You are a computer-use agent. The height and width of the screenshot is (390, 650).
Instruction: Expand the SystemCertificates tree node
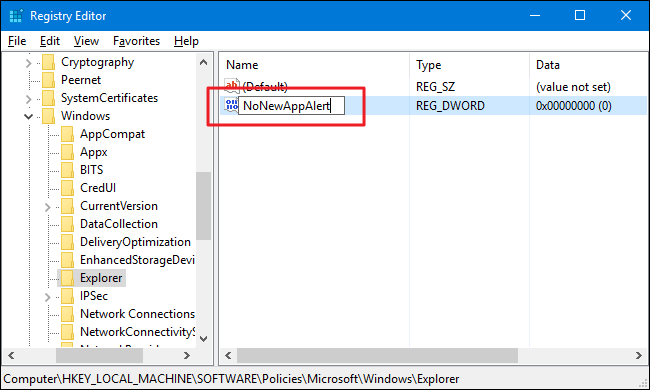(x=28, y=99)
